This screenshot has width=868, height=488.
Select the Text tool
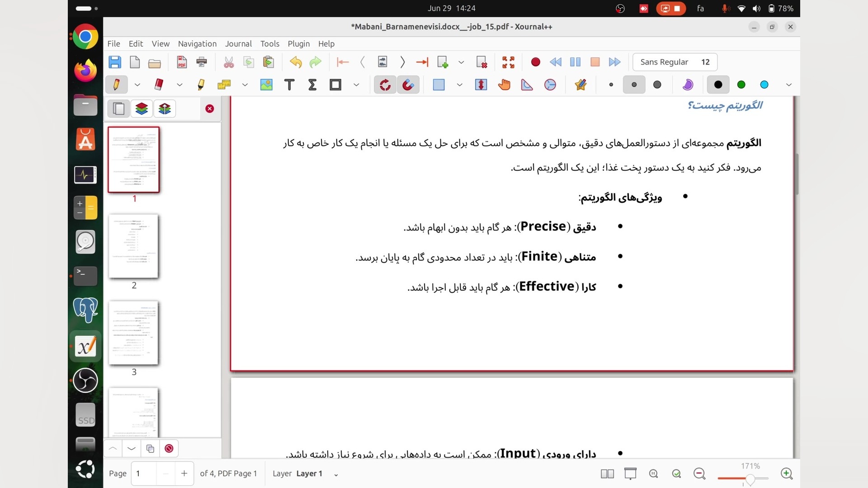click(289, 84)
